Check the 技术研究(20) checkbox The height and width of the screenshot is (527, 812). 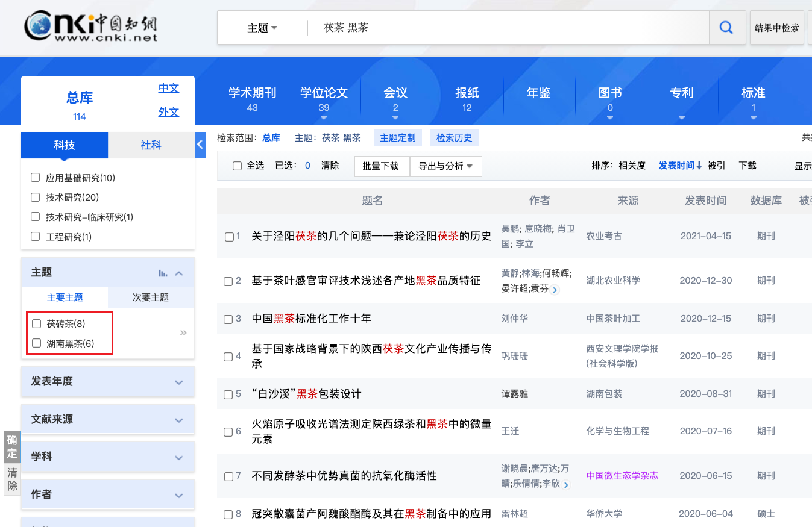(36, 197)
